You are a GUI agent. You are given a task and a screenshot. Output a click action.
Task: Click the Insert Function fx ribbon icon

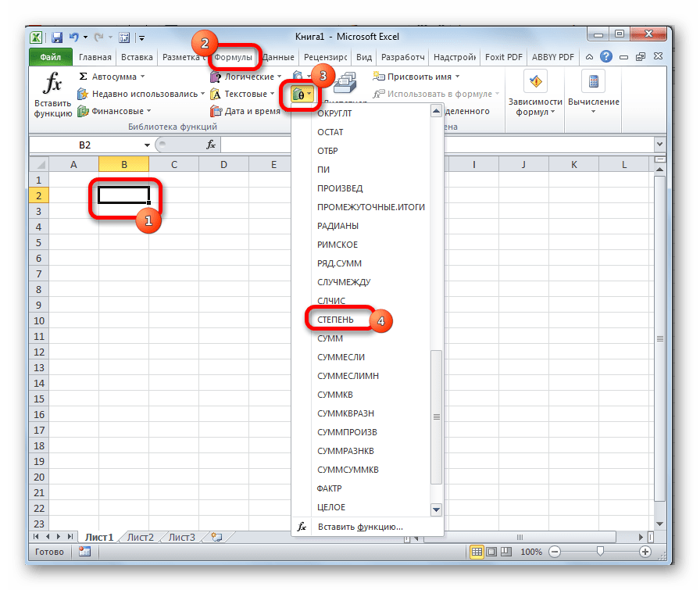point(52,84)
